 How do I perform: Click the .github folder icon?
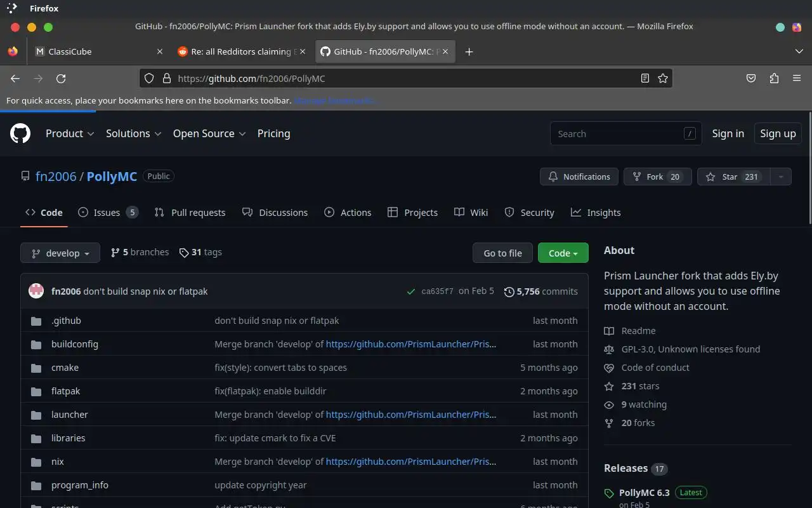point(36,321)
